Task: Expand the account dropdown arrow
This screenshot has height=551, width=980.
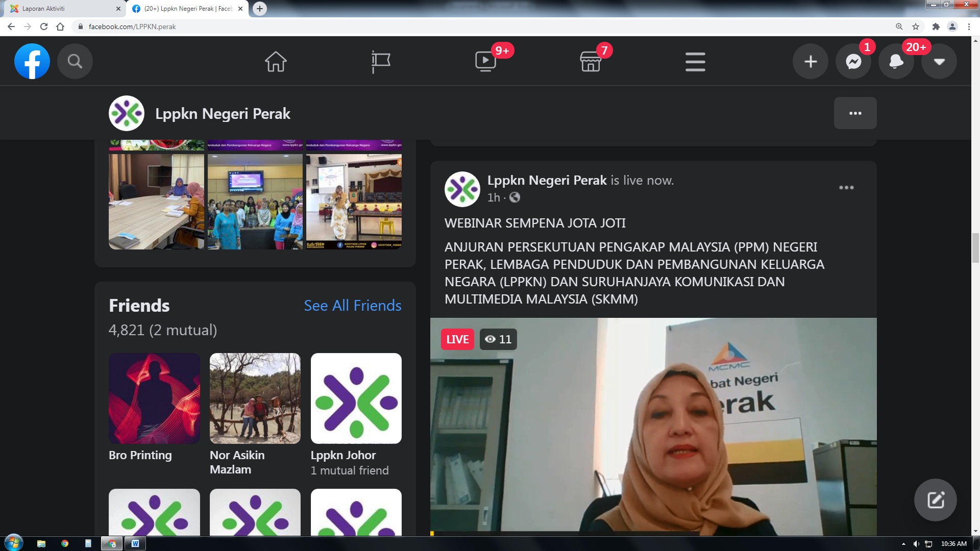Action: pos(939,61)
